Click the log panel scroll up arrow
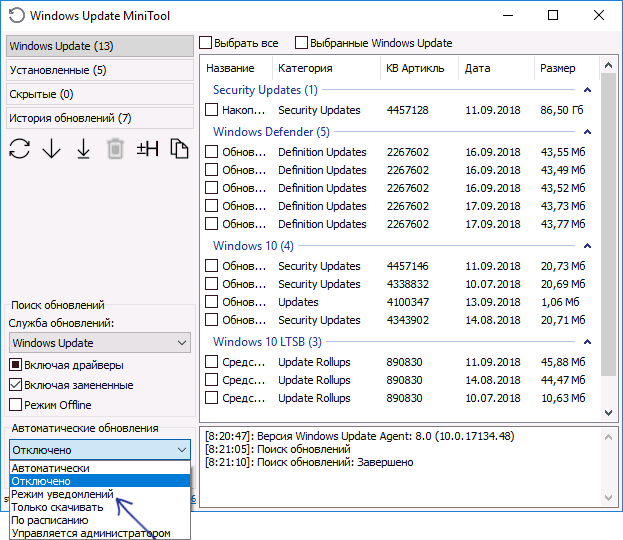 608,437
